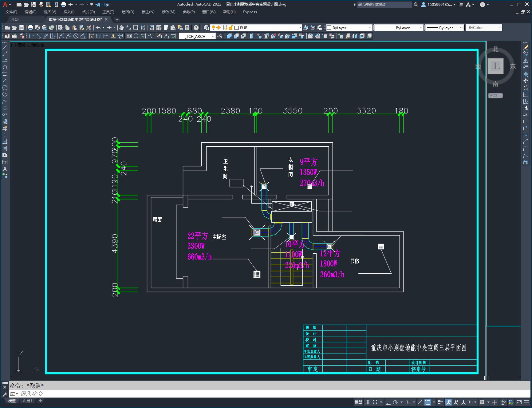Toggle drawing grid display in status bar
The height and width of the screenshot is (408, 532).
(367, 402)
